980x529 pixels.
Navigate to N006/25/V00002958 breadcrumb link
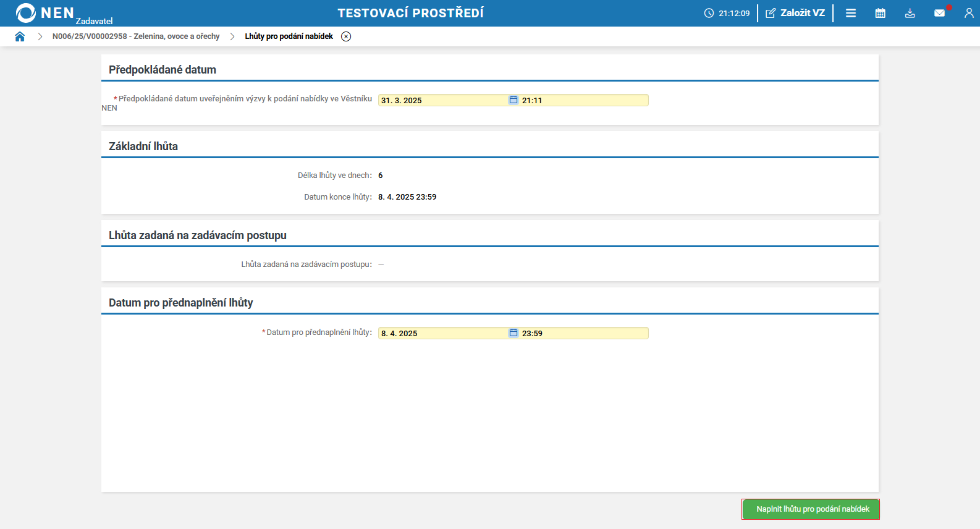136,36
